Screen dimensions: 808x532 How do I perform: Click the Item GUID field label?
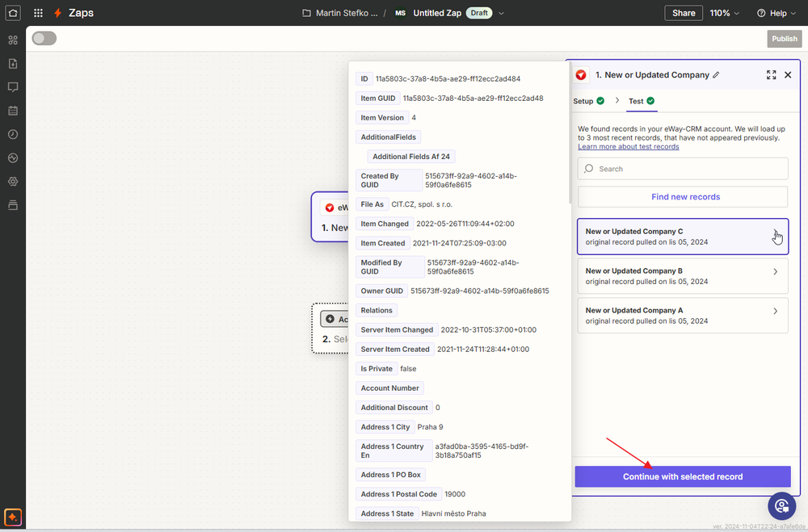[377, 98]
